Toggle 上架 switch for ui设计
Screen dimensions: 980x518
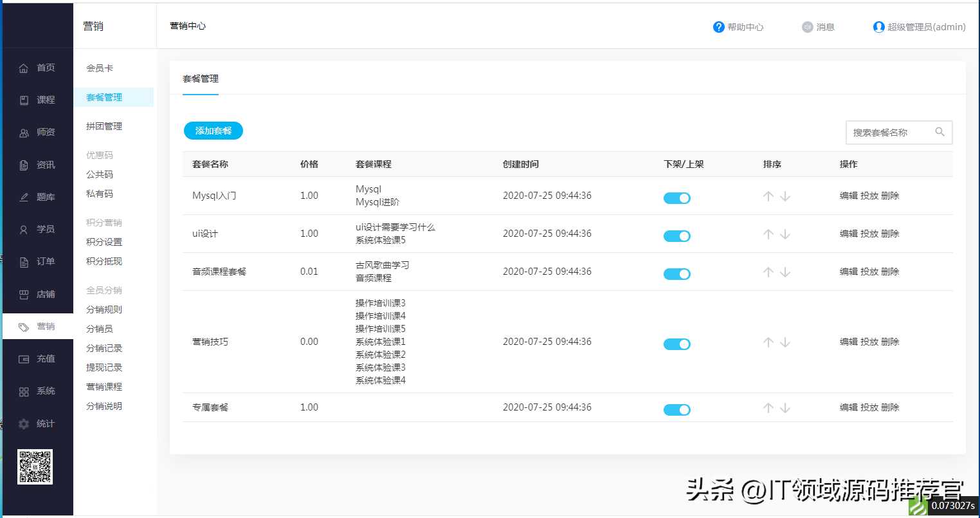(x=677, y=236)
